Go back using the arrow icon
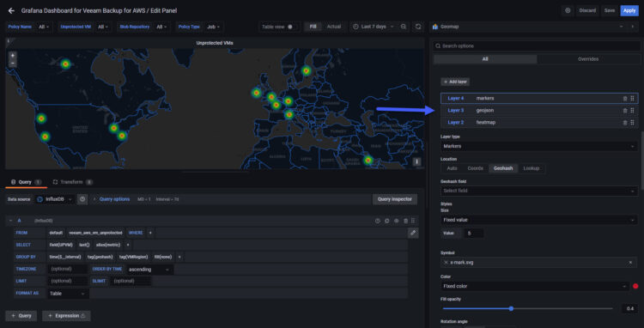The width and height of the screenshot is (644, 328). [11, 10]
